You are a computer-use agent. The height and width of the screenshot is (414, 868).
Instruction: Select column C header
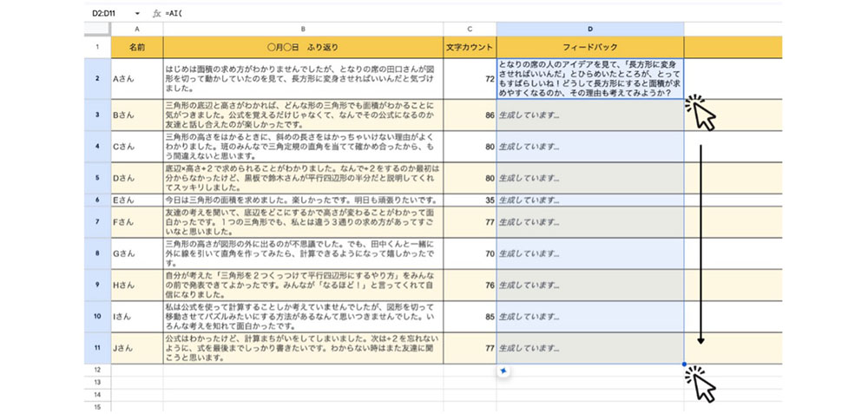coord(470,30)
